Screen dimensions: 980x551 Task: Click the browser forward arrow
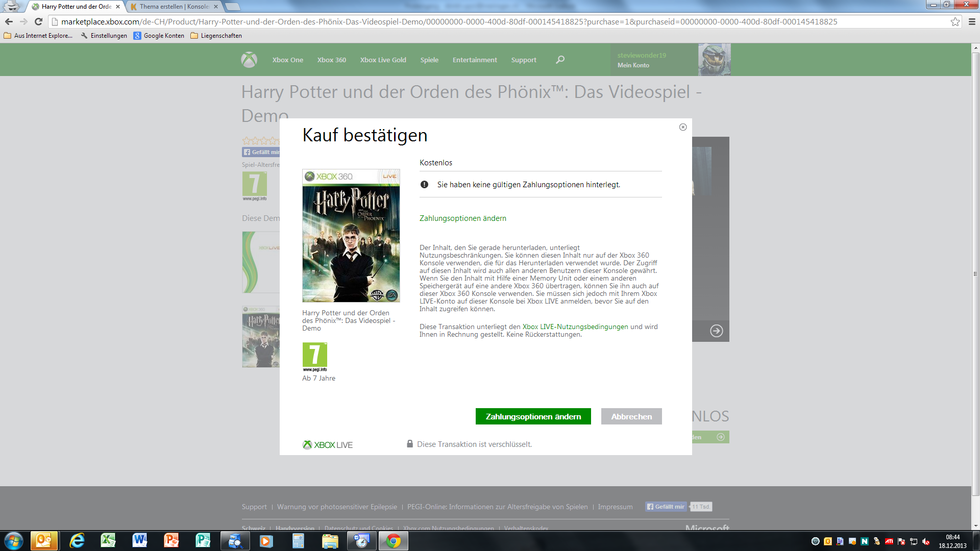(23, 21)
